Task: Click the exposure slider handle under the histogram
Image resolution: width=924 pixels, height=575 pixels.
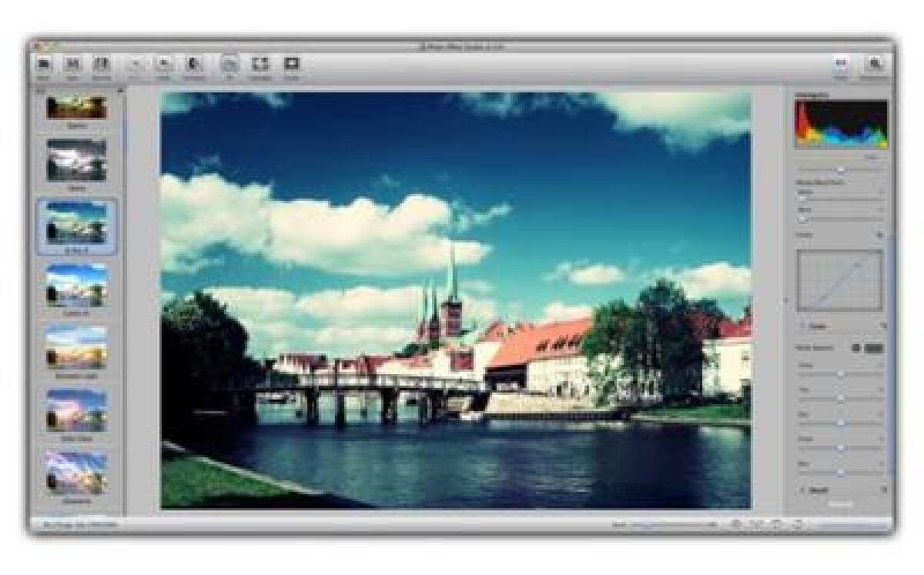Action: click(x=841, y=168)
